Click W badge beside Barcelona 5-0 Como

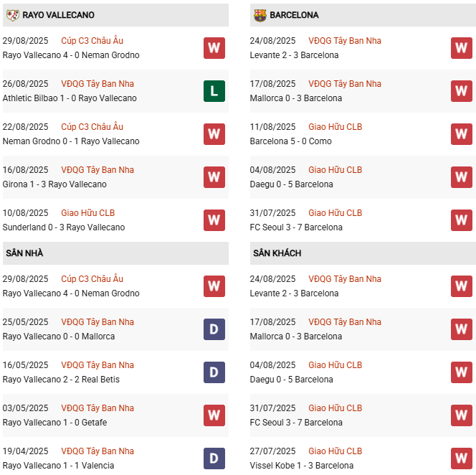click(461, 134)
